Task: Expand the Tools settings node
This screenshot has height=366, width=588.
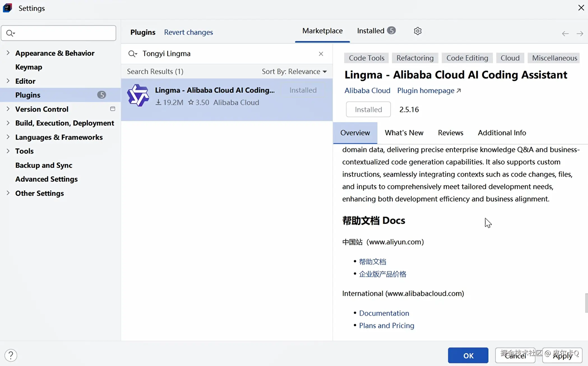Action: coord(8,151)
